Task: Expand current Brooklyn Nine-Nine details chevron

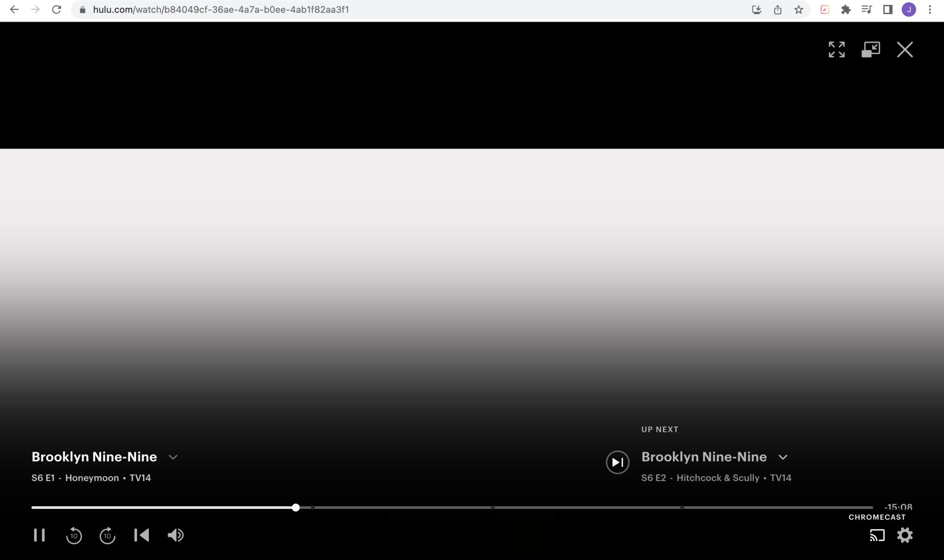Action: 173,457
